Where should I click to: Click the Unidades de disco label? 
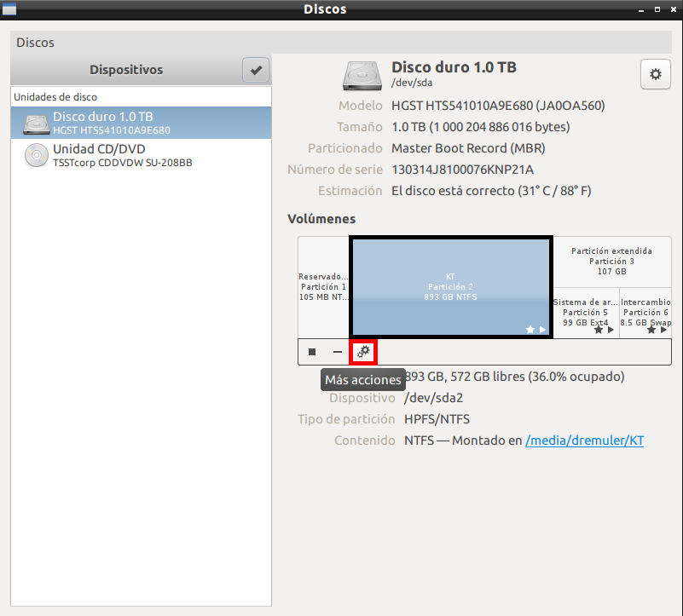coord(55,97)
